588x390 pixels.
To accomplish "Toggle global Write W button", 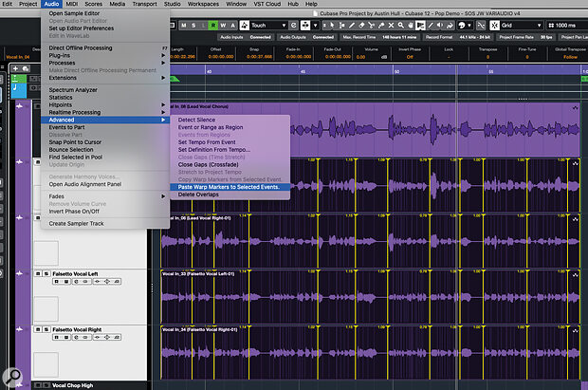I will coord(223,26).
